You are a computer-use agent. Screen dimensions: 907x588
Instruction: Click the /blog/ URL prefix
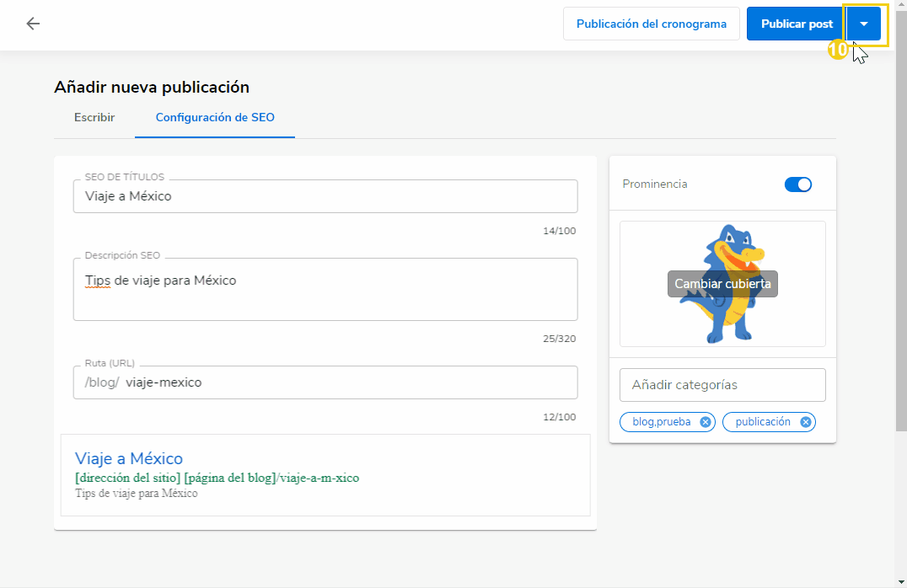(102, 382)
